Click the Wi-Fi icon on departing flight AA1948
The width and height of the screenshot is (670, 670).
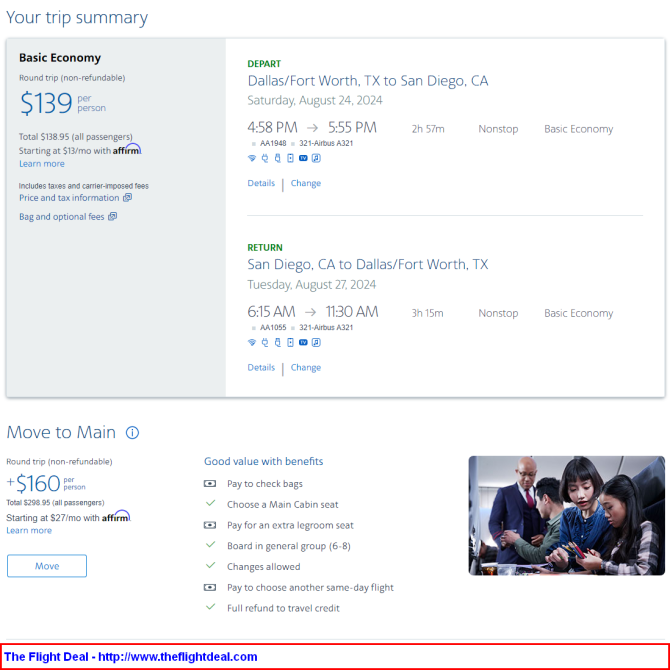point(252,158)
